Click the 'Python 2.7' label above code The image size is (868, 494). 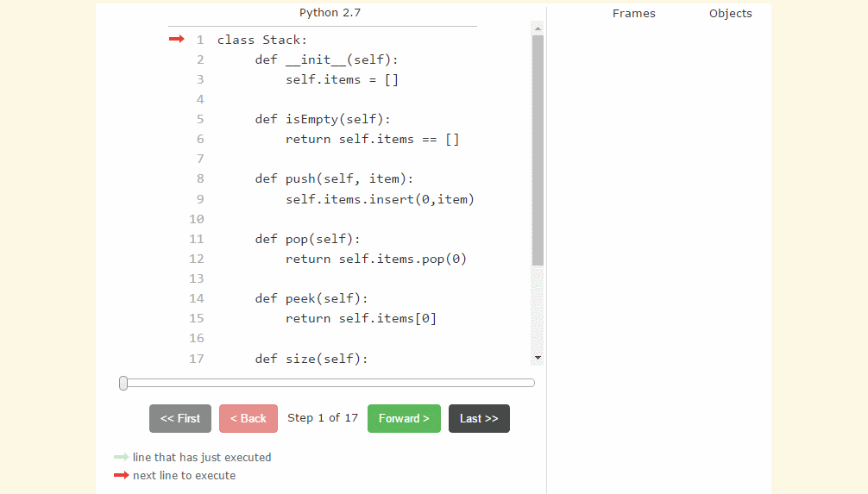click(x=330, y=12)
